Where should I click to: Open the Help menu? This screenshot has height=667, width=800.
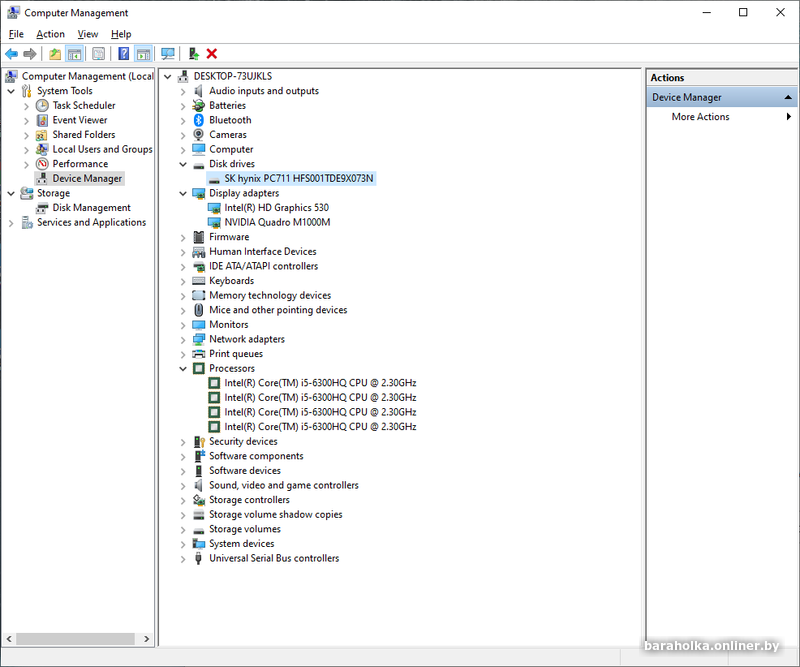121,34
